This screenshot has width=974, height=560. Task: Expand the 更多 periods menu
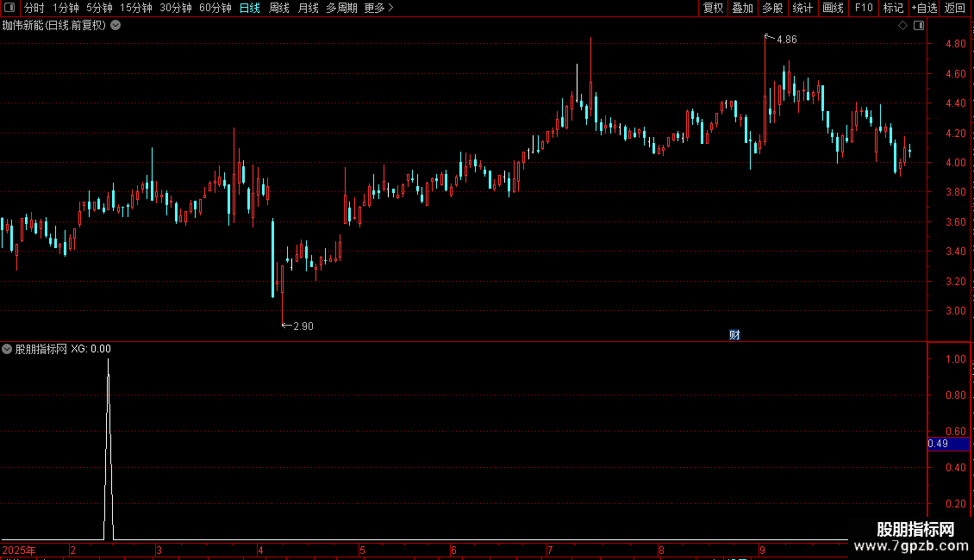tap(379, 8)
